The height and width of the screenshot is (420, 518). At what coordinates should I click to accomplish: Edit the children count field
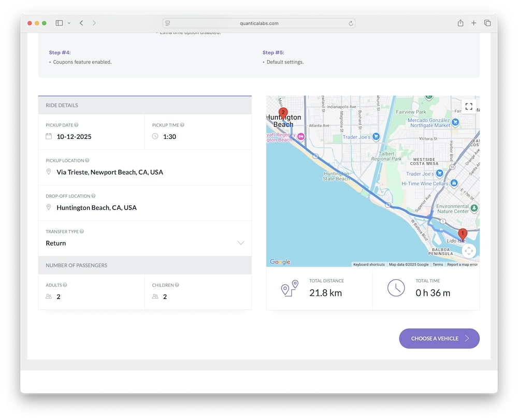pos(198,292)
